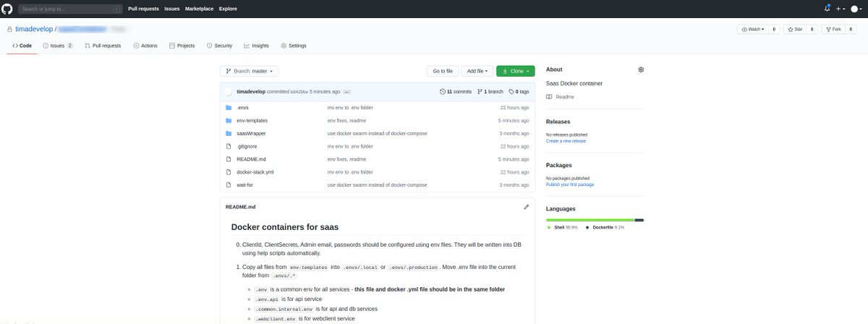Open the Packages heading
Viewport: 868px width, 324px height.
[559, 166]
